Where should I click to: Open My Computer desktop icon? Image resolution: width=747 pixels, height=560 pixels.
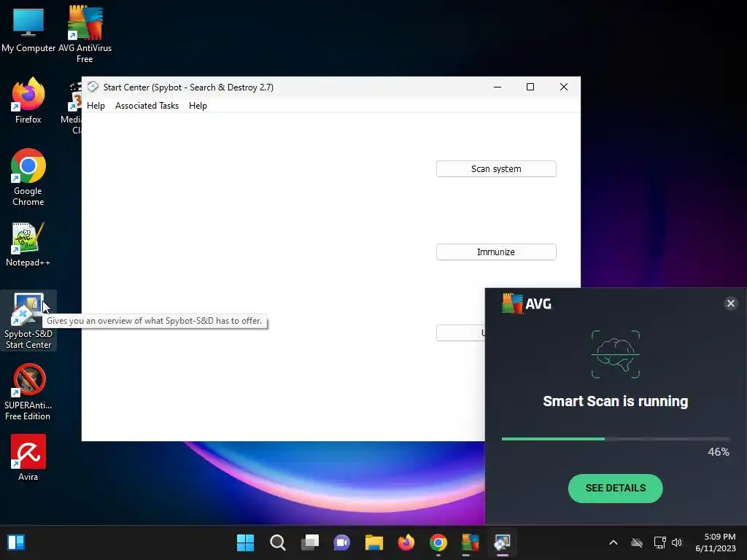(28, 29)
